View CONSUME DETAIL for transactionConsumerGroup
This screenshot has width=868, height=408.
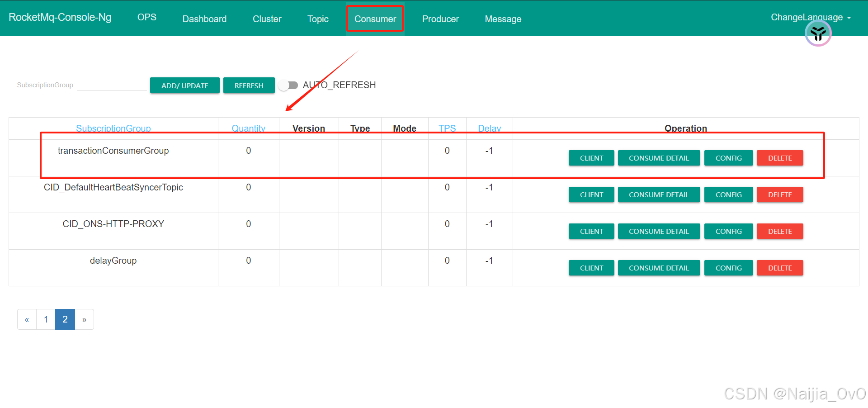(x=659, y=158)
